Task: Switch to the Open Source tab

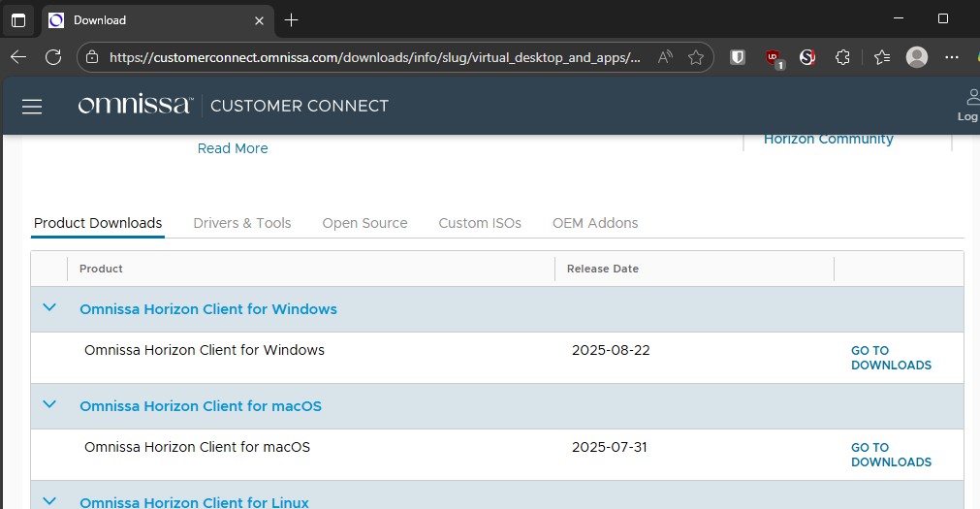Action: (364, 223)
